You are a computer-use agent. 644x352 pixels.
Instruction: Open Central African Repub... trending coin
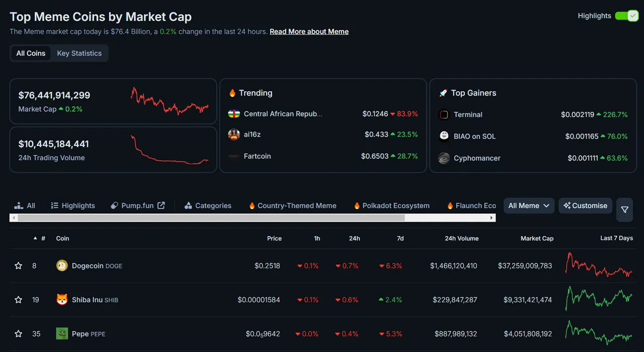[283, 114]
